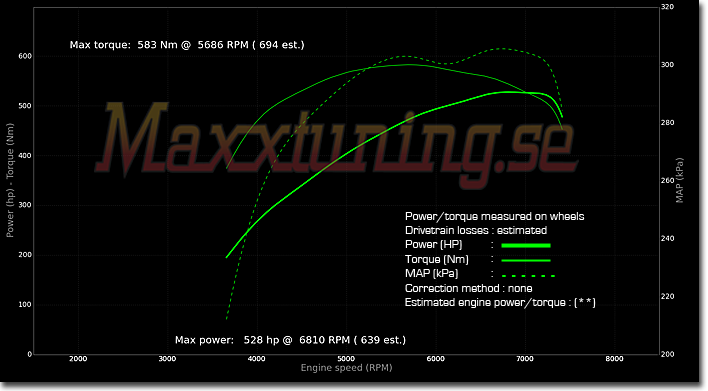
Task: Click the MAP (kPa) dashed legend sample
Action: click(x=528, y=275)
